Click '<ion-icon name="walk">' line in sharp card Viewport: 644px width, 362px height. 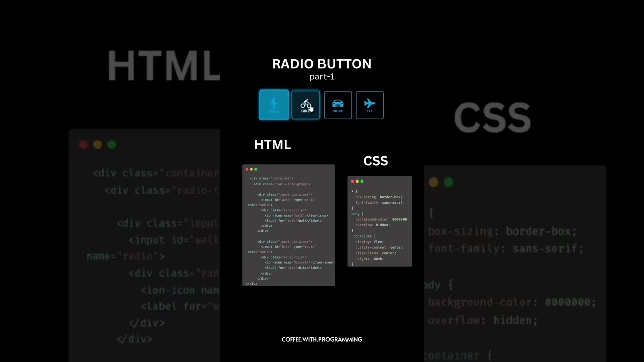(296, 215)
